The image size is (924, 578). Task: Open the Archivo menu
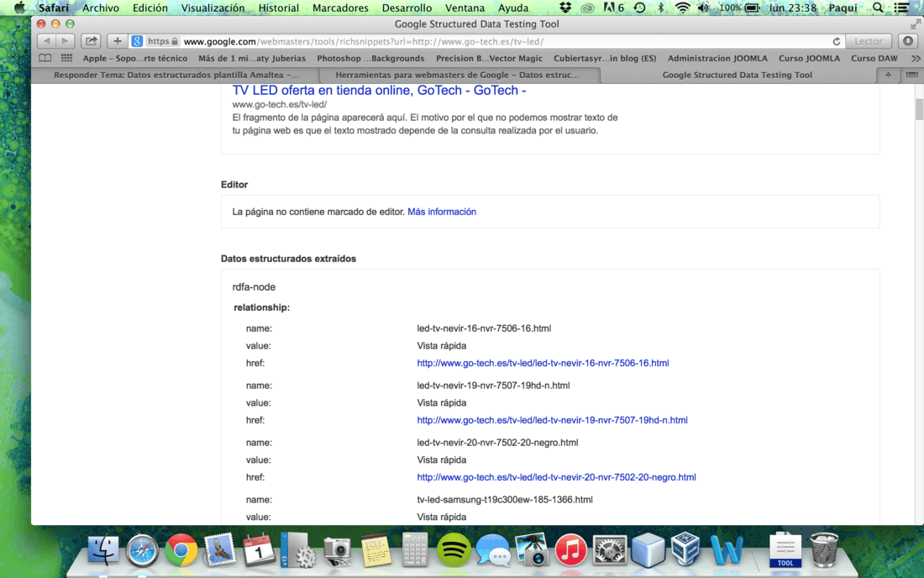(x=101, y=8)
